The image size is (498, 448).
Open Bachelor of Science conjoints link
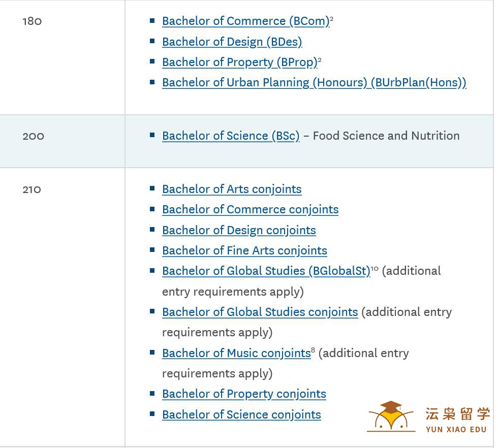point(241,414)
